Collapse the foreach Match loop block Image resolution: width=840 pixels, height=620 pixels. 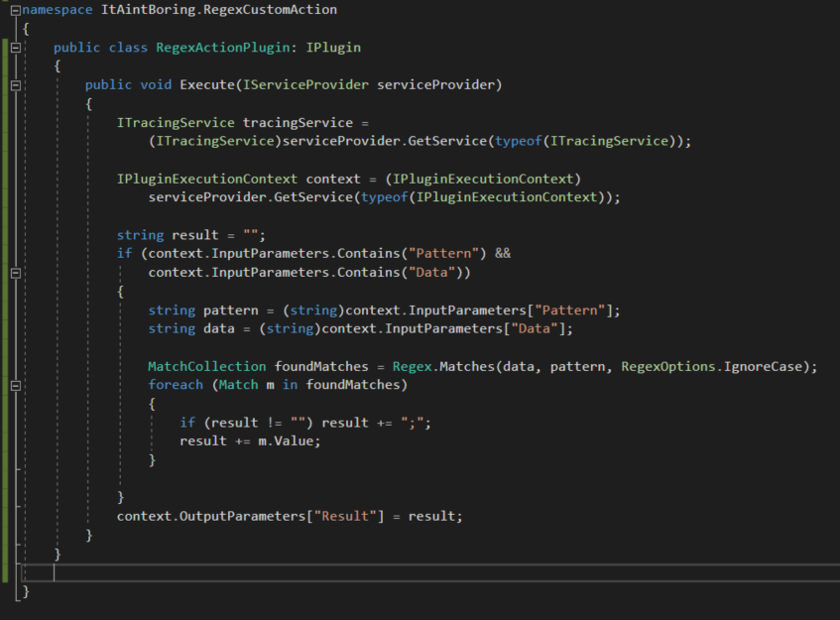point(16,385)
